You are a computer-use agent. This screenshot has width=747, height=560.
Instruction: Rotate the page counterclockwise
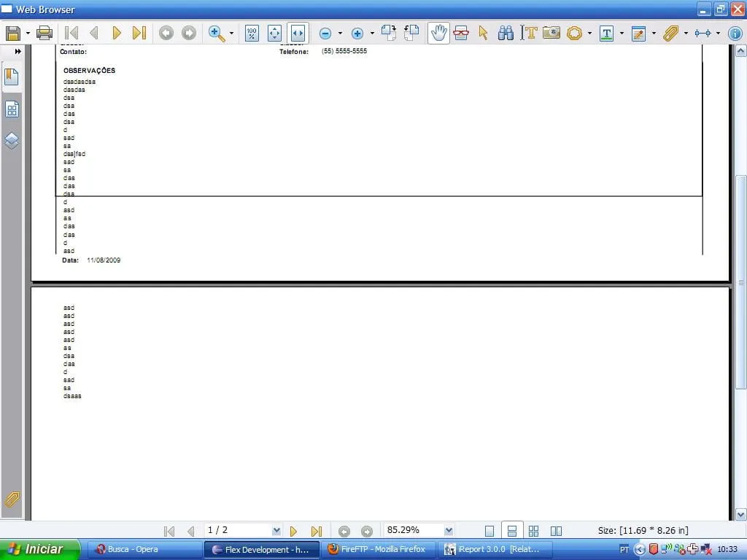411,33
